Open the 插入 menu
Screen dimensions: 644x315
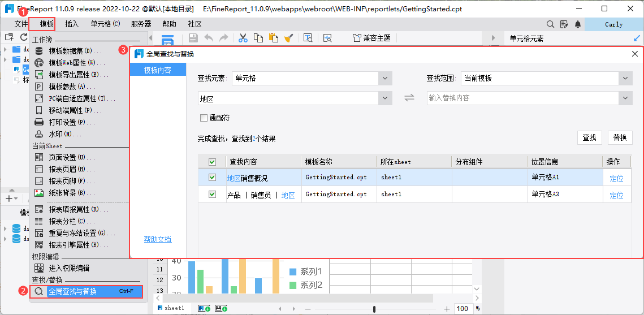(72, 24)
